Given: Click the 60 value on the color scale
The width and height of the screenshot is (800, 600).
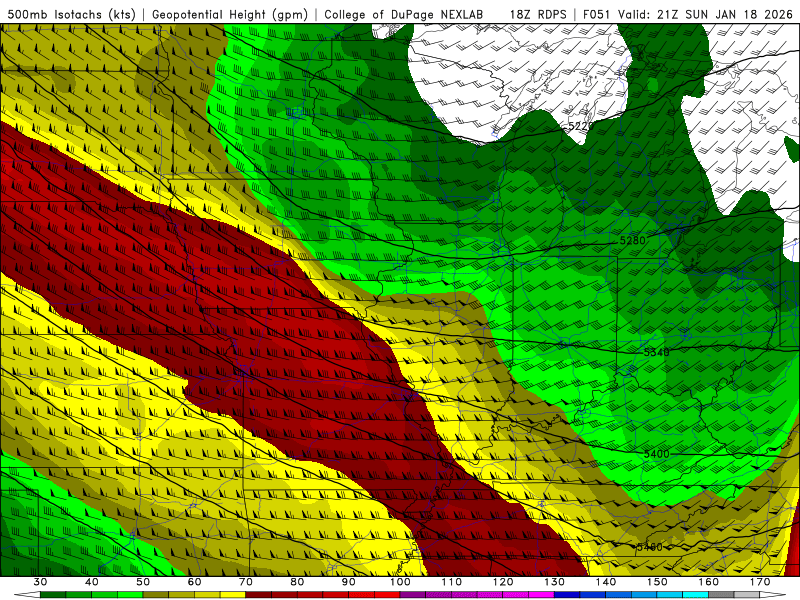Looking at the screenshot, I should pos(194,582).
